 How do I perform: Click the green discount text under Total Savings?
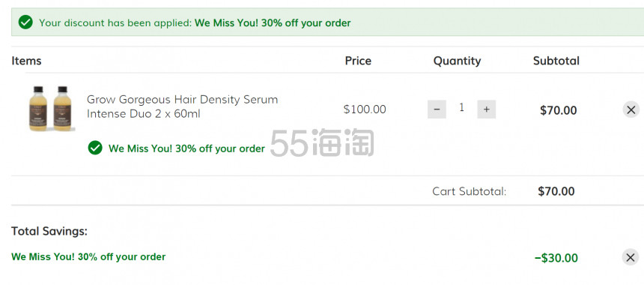click(x=88, y=257)
